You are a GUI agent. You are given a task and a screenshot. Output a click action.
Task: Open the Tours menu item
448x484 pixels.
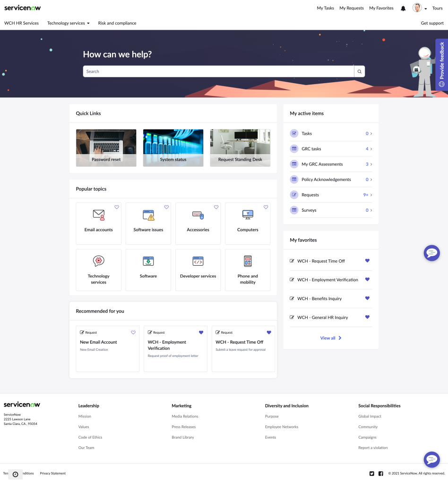pos(437,8)
